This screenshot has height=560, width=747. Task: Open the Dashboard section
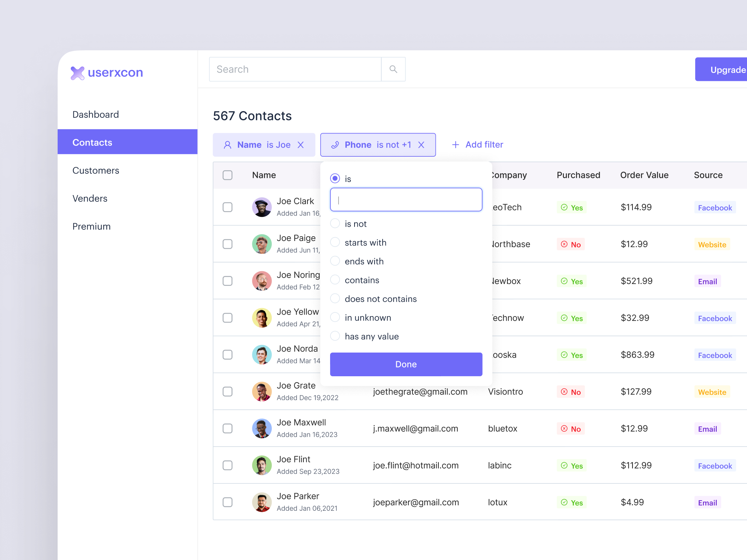[x=96, y=114]
